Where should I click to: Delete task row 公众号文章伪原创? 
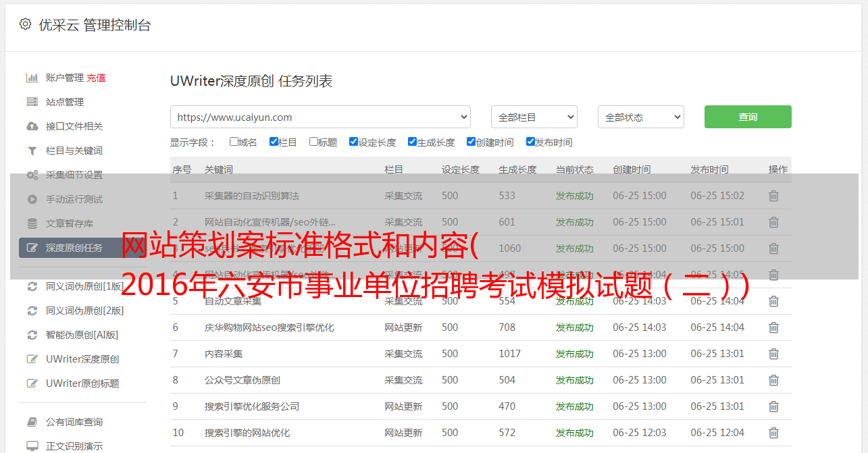[774, 380]
